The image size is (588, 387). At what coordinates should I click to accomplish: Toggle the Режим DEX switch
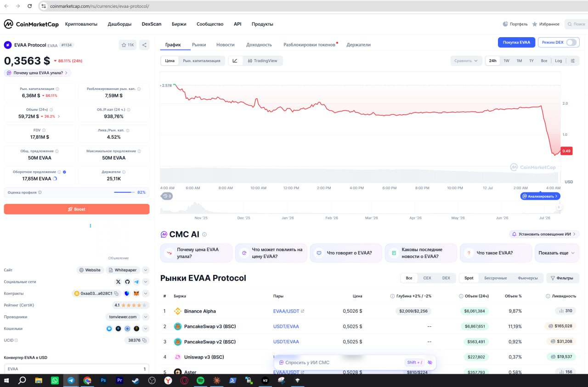pyautogui.click(x=571, y=42)
